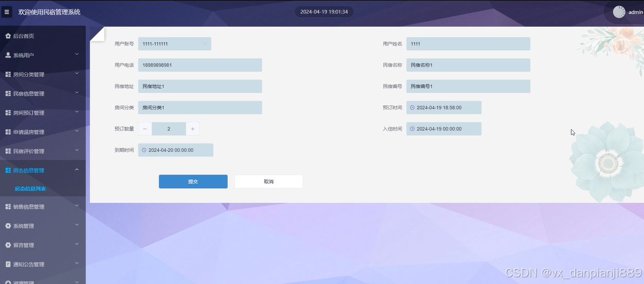Select 房态信息列表 submenu item

[30, 189]
